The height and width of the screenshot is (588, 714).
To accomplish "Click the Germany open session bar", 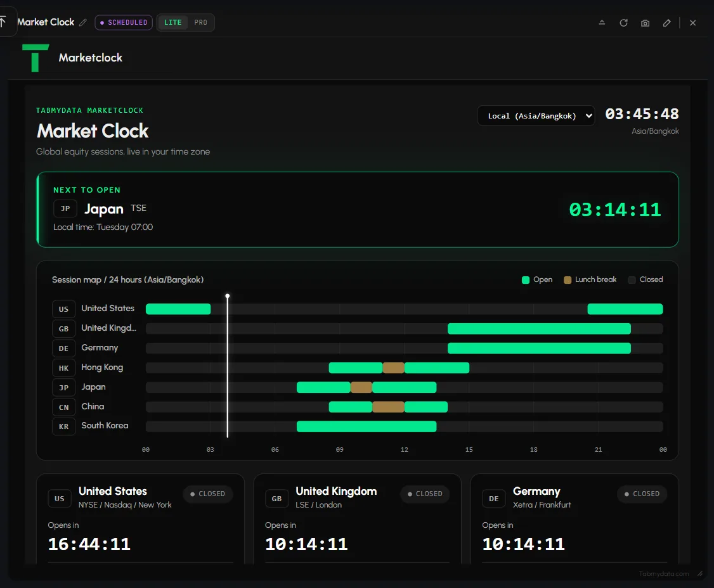I will click(x=539, y=348).
